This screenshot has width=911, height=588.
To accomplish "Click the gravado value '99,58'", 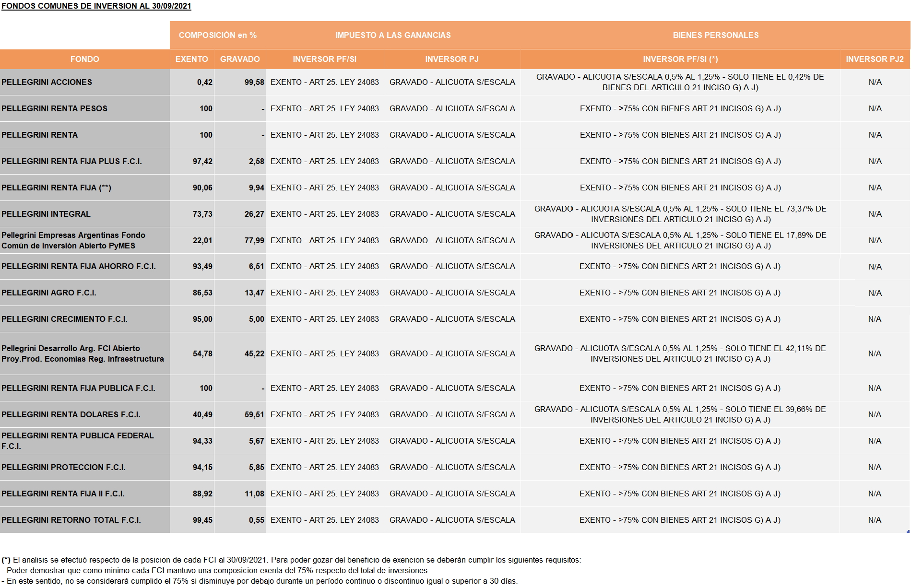I will 254,82.
